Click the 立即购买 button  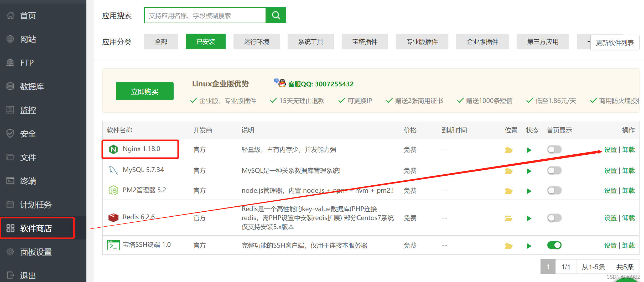click(x=145, y=91)
